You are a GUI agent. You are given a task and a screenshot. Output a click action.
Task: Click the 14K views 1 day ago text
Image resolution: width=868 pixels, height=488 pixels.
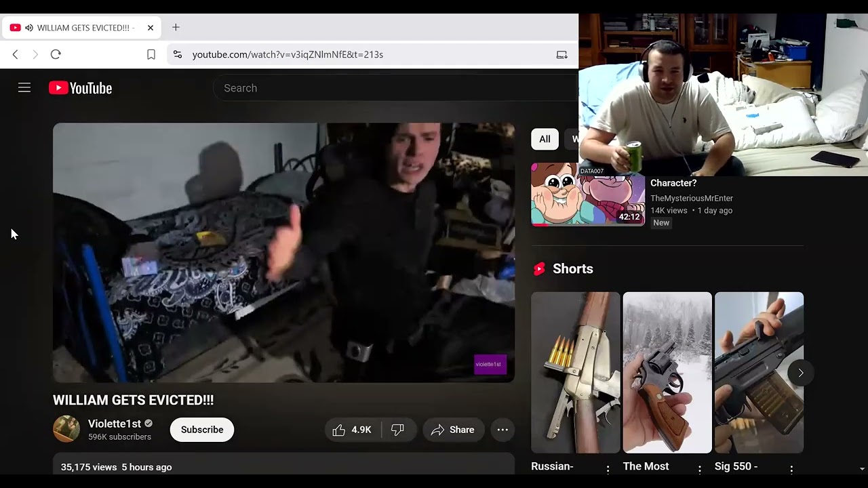pos(692,211)
